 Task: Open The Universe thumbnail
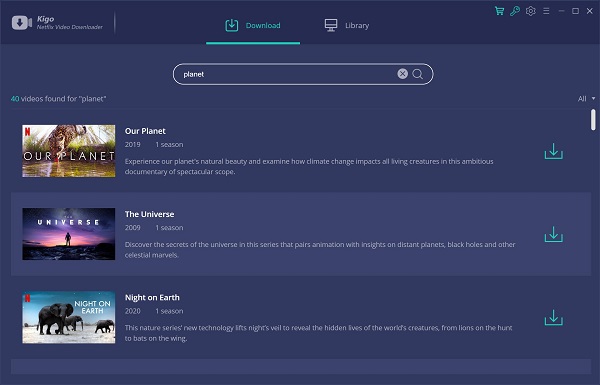click(68, 234)
